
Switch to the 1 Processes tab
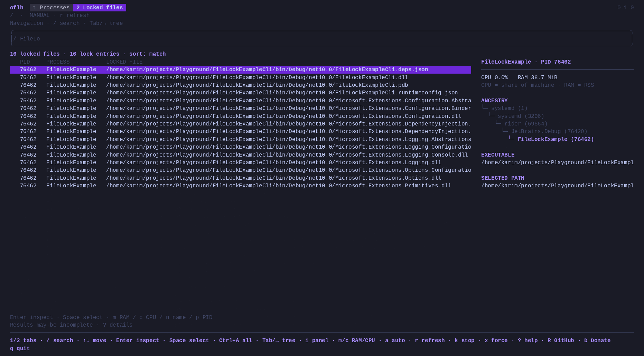(x=51, y=8)
